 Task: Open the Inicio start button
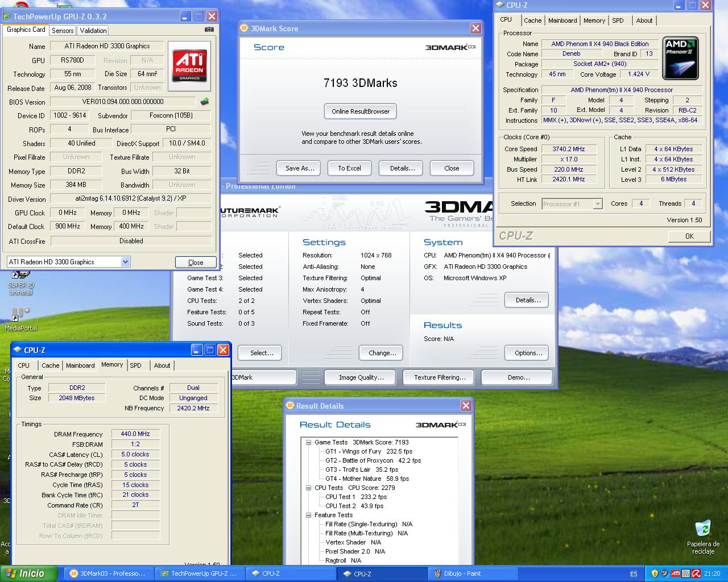(x=29, y=573)
